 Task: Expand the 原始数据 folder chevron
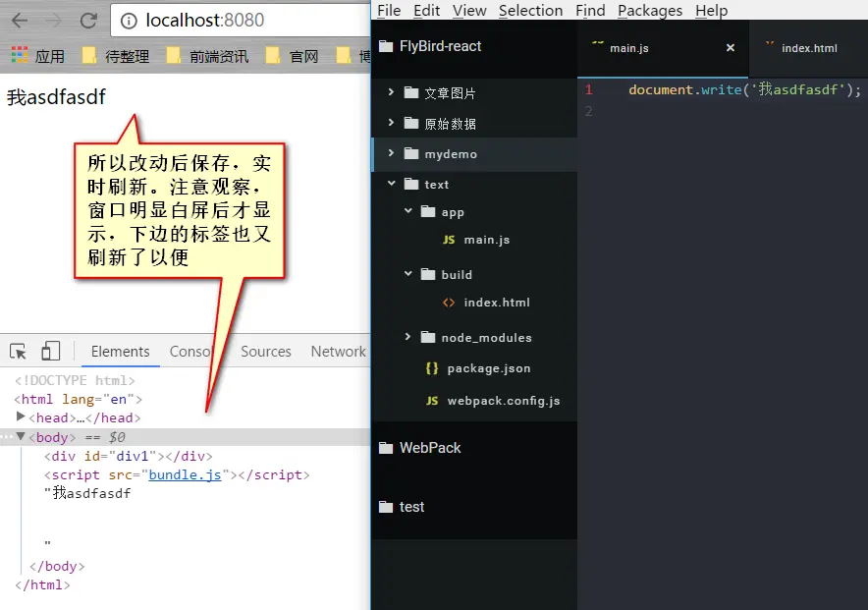pos(392,123)
